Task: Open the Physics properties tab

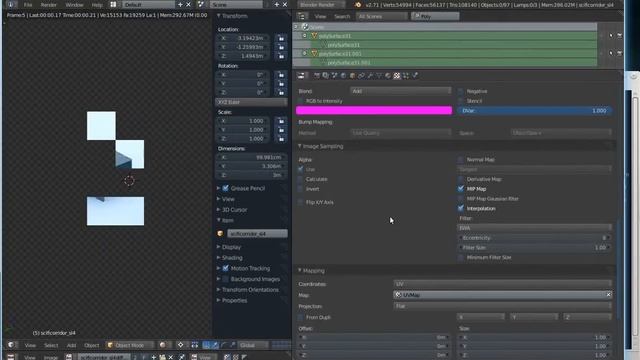Action: (x=415, y=76)
